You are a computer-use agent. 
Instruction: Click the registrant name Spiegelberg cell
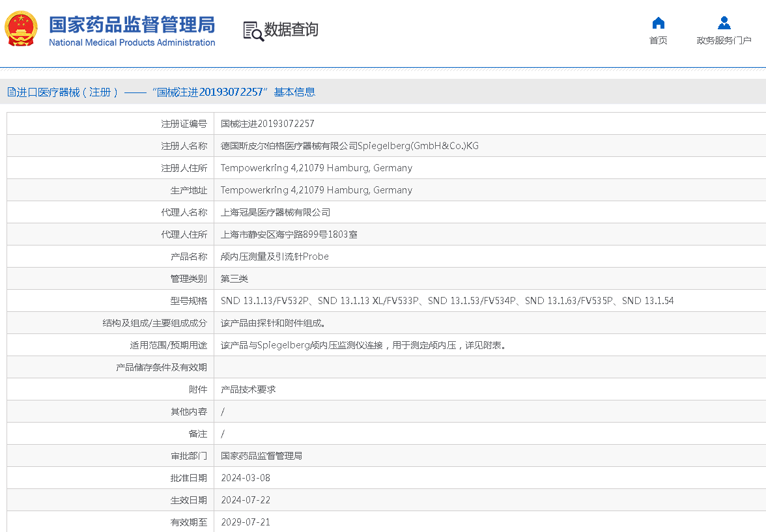349,146
